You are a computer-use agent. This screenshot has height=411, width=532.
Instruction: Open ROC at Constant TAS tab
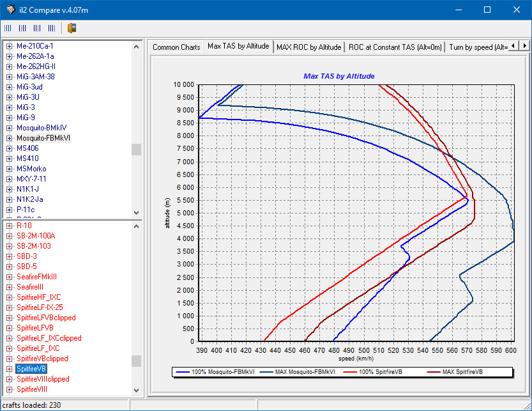[395, 47]
